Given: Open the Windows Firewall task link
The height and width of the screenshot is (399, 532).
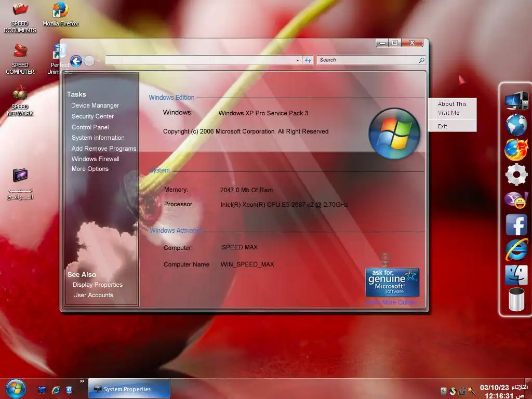Looking at the screenshot, I should coord(96,159).
